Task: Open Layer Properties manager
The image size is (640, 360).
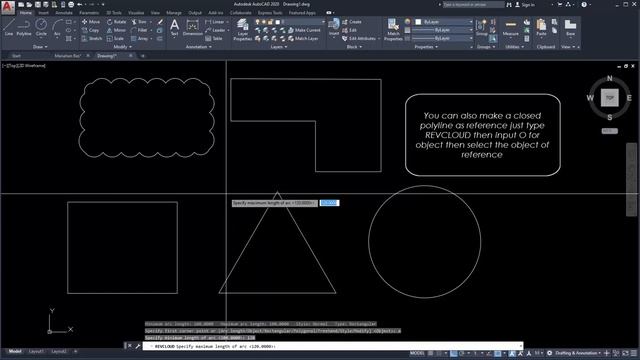Action: pyautogui.click(x=242, y=29)
